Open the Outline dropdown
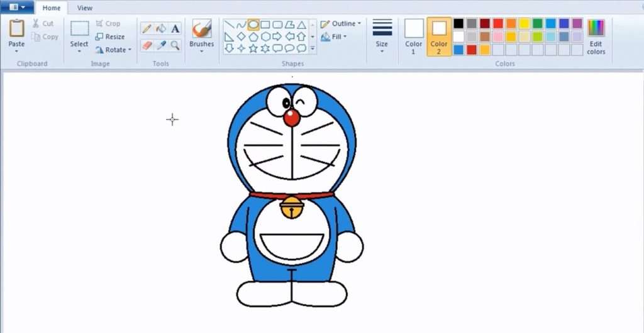 (341, 24)
